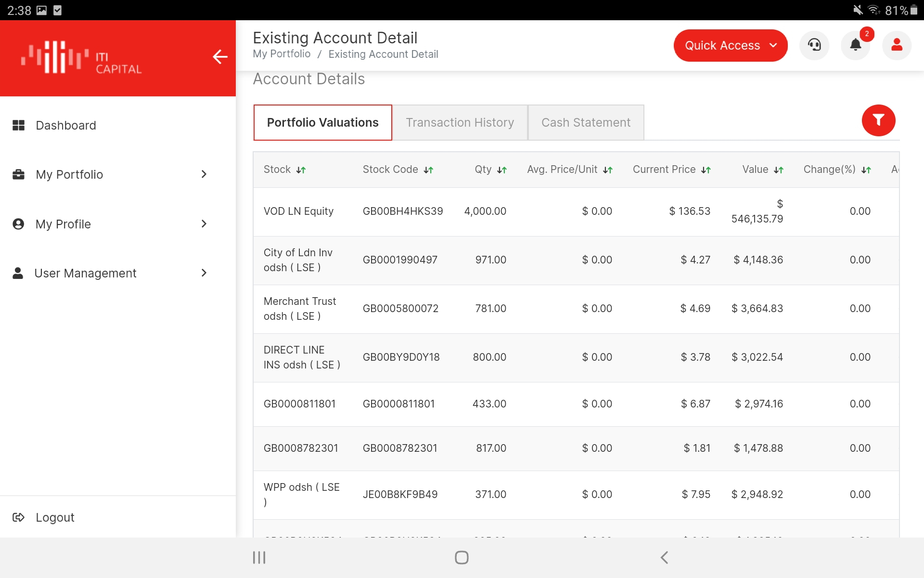The height and width of the screenshot is (578, 924).
Task: Click Account Details heading
Action: click(x=309, y=79)
